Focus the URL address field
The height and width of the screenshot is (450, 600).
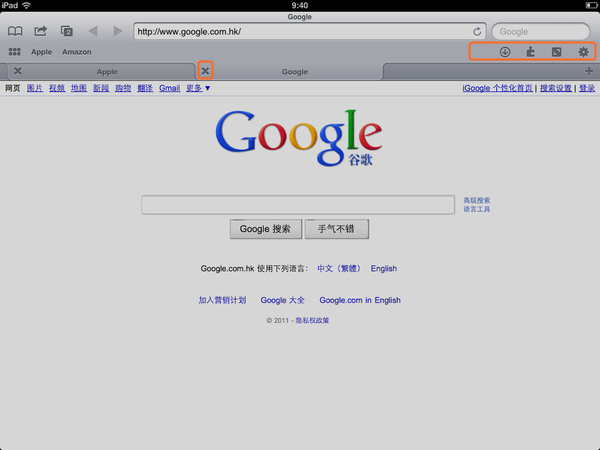point(310,31)
